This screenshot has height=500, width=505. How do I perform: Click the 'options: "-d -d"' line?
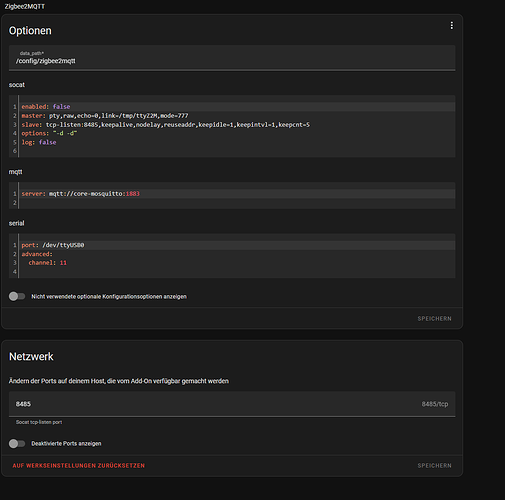[x=49, y=133]
